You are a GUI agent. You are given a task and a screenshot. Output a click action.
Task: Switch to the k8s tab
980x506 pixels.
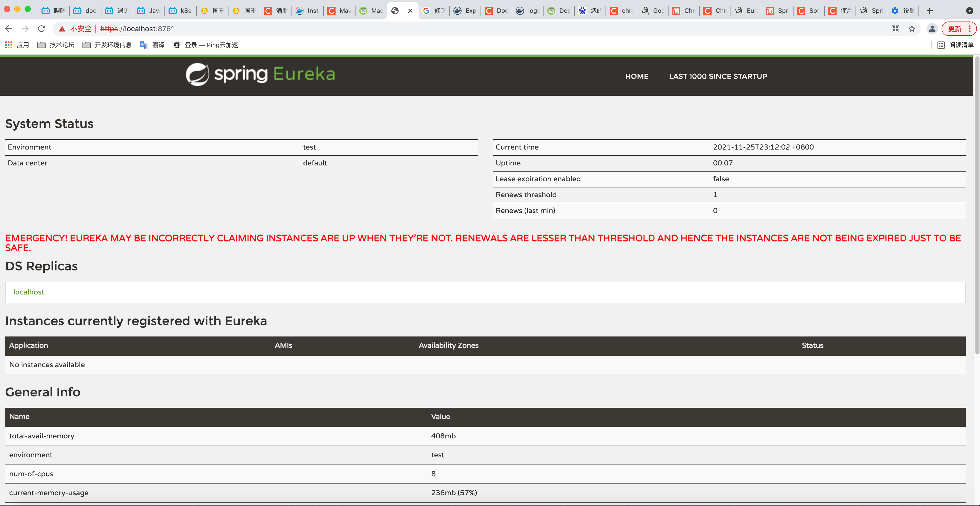click(x=180, y=11)
